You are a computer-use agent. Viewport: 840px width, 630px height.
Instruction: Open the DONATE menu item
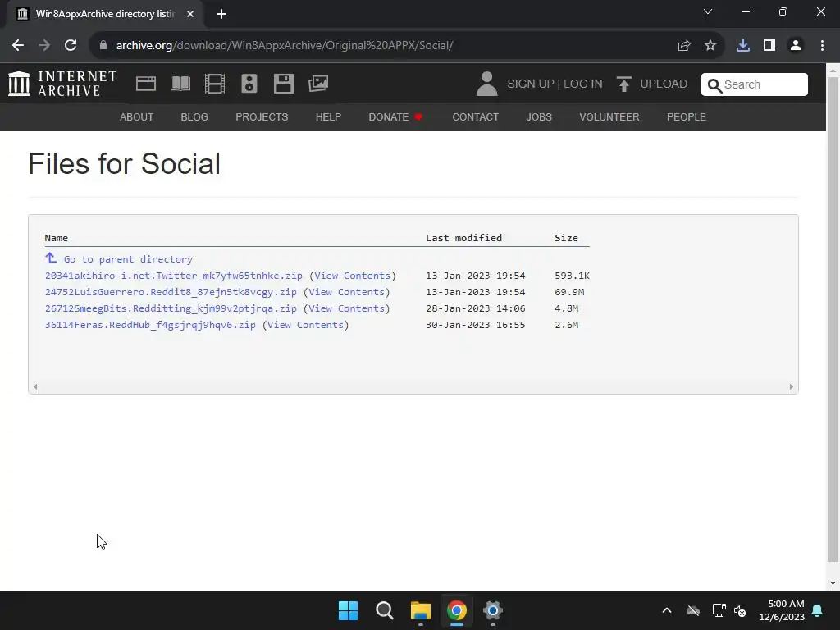point(395,116)
